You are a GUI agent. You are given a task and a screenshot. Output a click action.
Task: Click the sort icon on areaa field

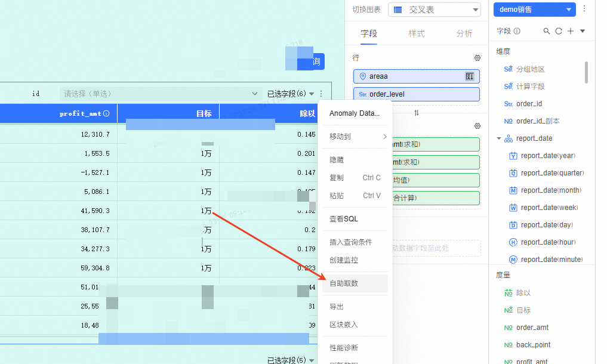(470, 76)
